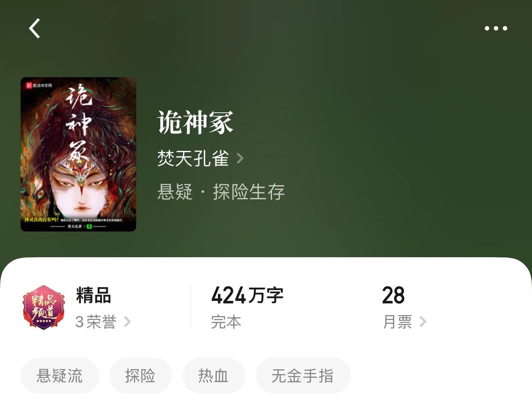Tap the 起点中文网 logo on cover
Viewport: 532px width, 412px height.
pyautogui.click(x=39, y=85)
